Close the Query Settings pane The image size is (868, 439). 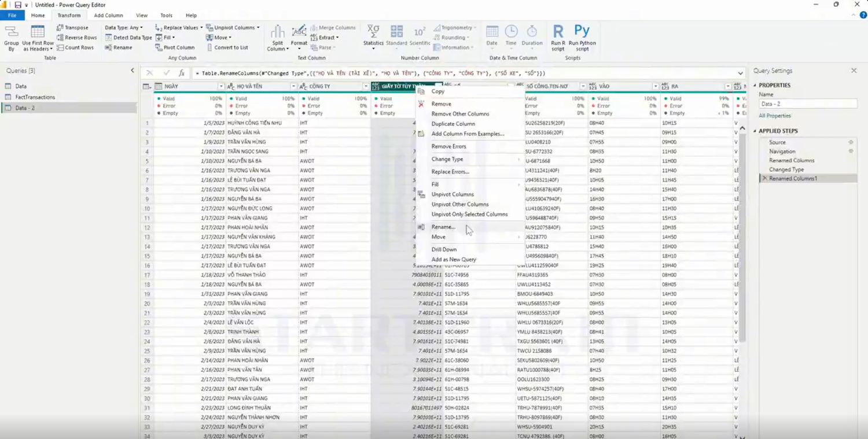854,71
